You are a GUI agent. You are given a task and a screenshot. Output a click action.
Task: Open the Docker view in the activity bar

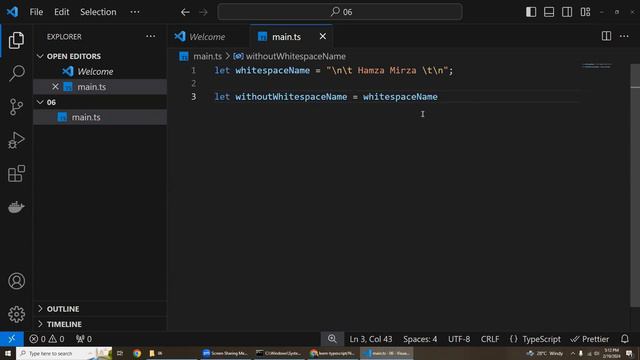click(x=16, y=207)
